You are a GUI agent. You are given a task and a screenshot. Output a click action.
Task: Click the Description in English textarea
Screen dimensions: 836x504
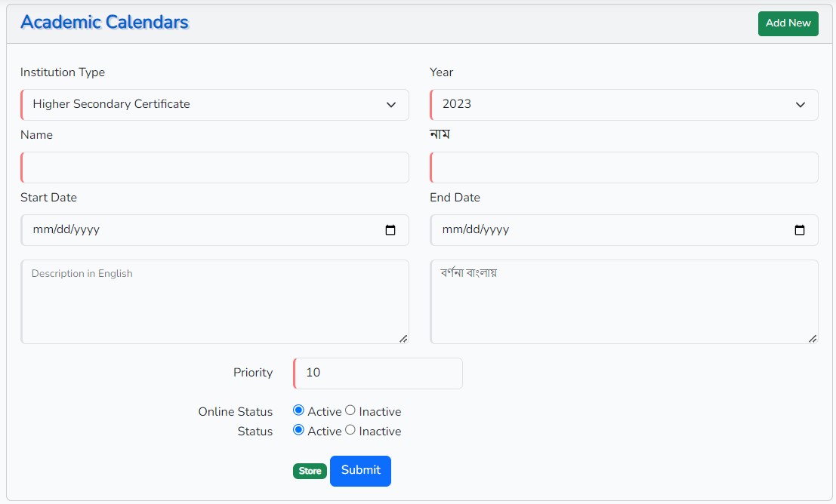pyautogui.click(x=215, y=302)
